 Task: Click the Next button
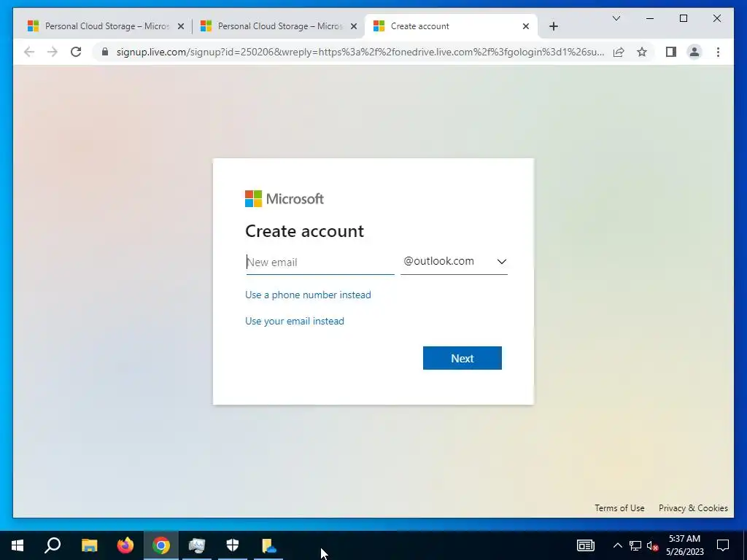coord(462,358)
